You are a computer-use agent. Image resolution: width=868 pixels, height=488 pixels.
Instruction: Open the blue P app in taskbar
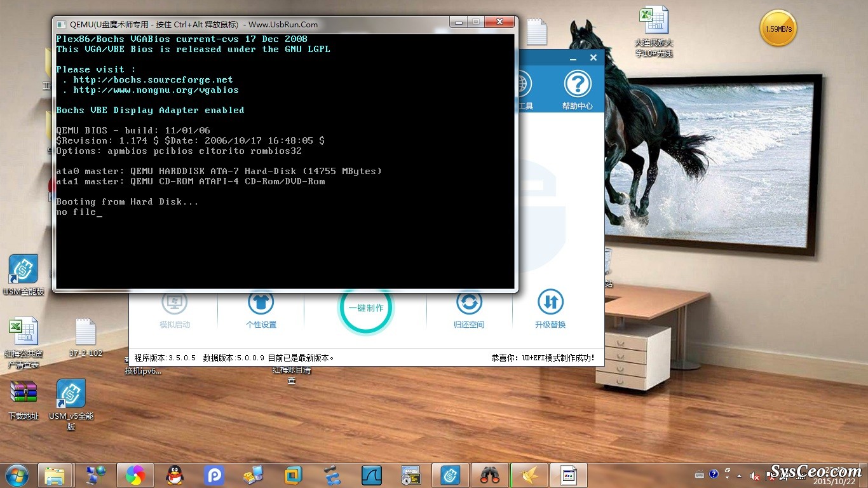pos(214,475)
